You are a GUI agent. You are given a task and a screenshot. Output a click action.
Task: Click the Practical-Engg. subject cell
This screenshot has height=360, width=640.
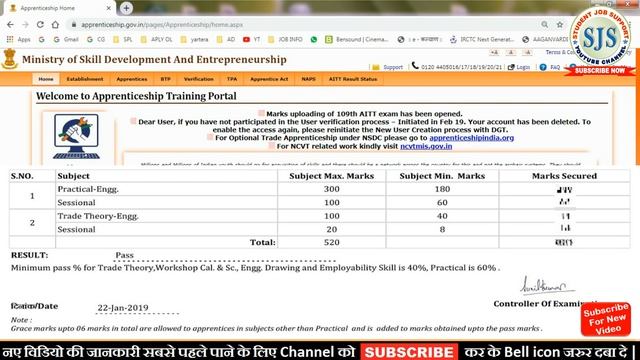coord(166,189)
